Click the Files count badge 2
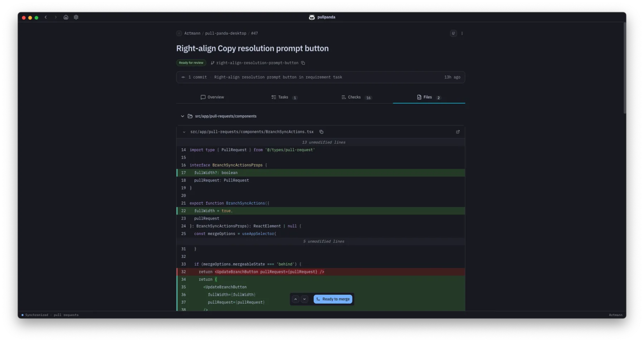Screen dimensions: 644x342 pos(438,98)
